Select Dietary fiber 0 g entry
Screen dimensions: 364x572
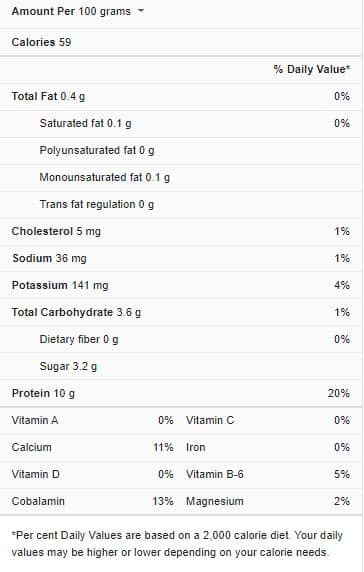click(79, 339)
